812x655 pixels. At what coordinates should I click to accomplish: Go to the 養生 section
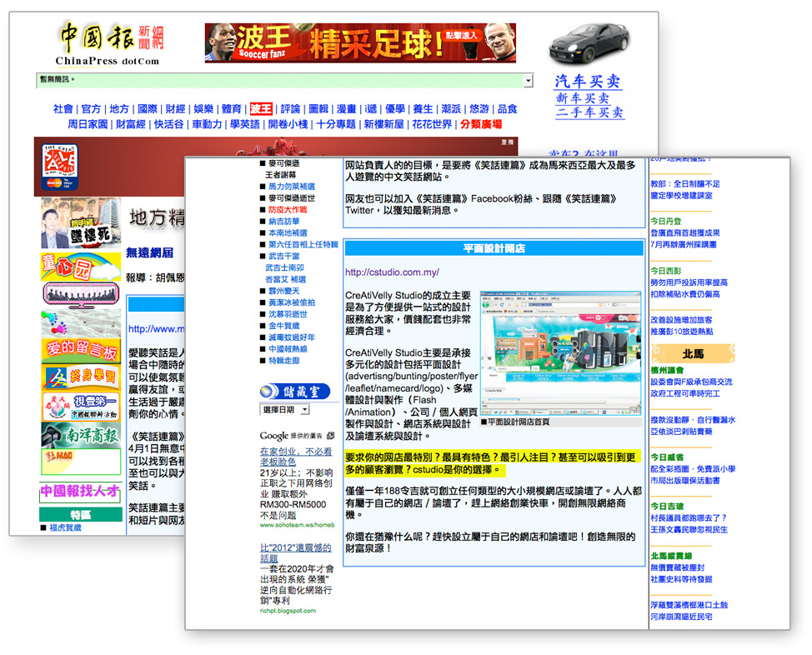pos(423,109)
